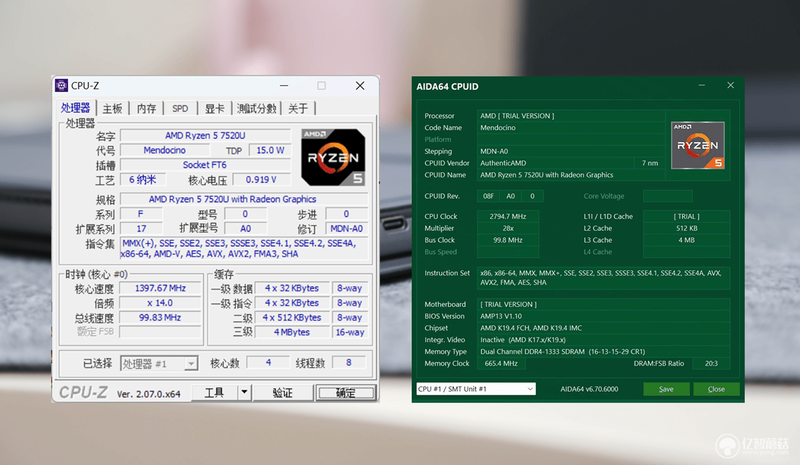Image resolution: width=800 pixels, height=465 pixels.
Task: Switch to the 显卡 tab
Action: tap(214, 109)
